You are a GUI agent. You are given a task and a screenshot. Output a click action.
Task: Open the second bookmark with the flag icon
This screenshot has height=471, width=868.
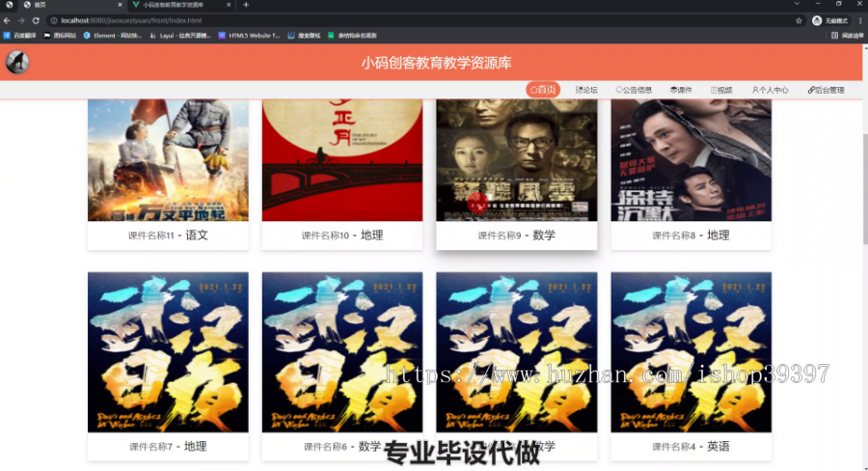click(60, 36)
